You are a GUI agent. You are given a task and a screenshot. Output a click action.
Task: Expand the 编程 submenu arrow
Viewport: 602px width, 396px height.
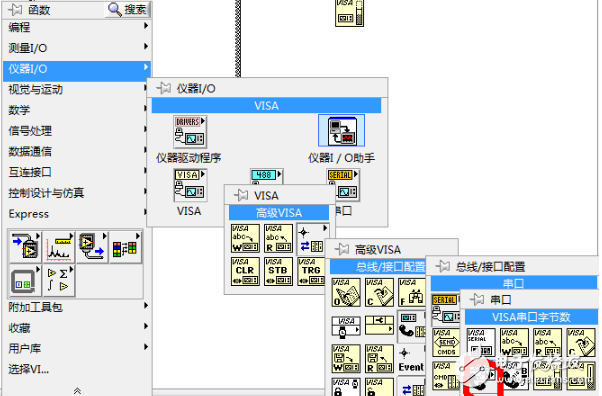click(x=146, y=25)
